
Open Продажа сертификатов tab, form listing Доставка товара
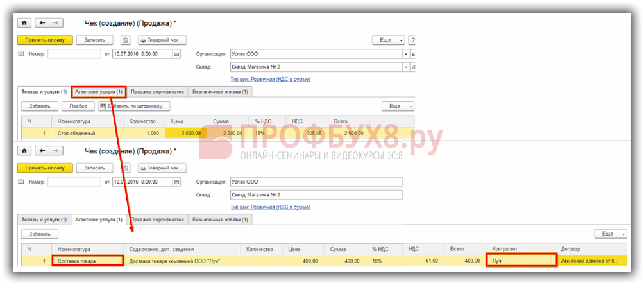point(157,220)
